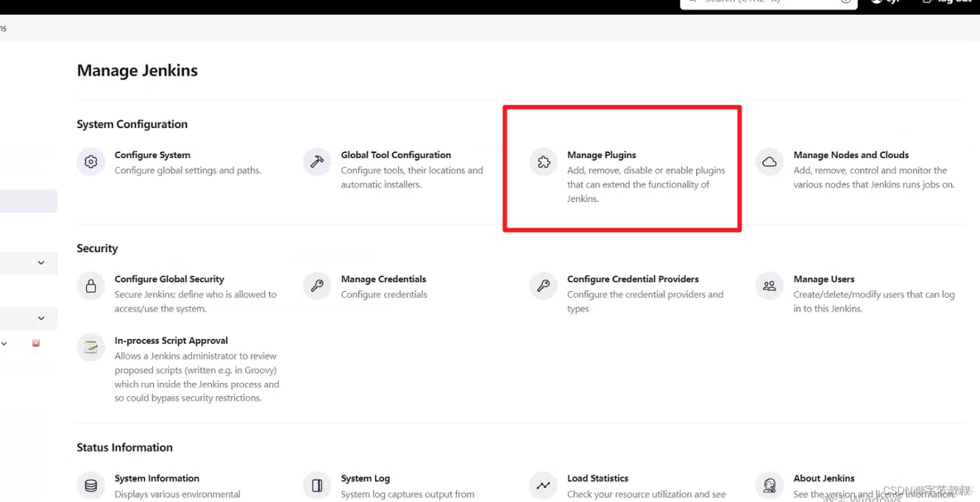Open the Manage Users people icon

point(770,286)
